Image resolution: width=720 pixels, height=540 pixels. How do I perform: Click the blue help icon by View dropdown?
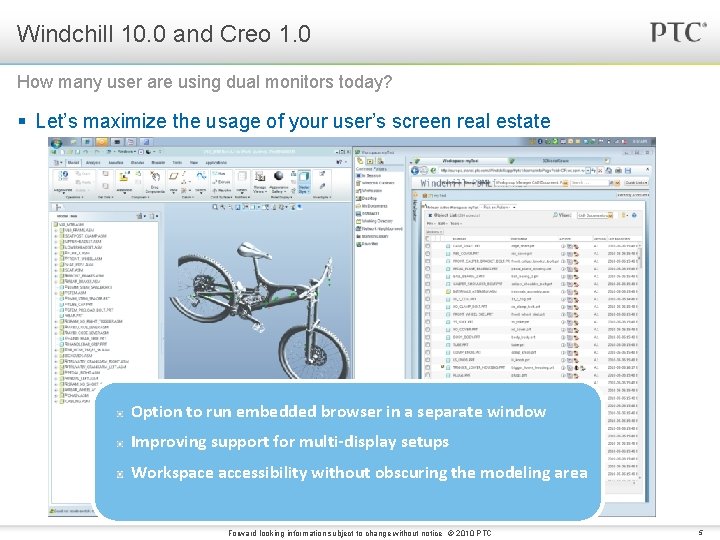[x=635, y=215]
